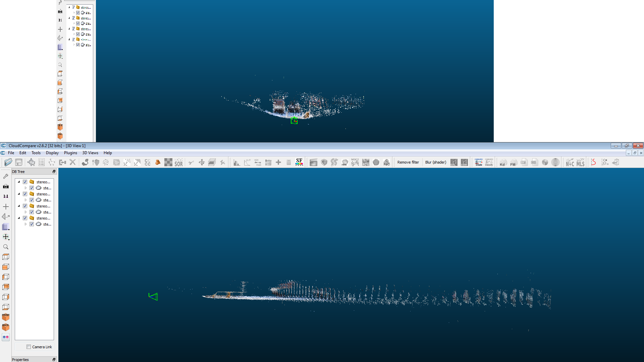Click the MLS plugin icon

tap(581, 162)
